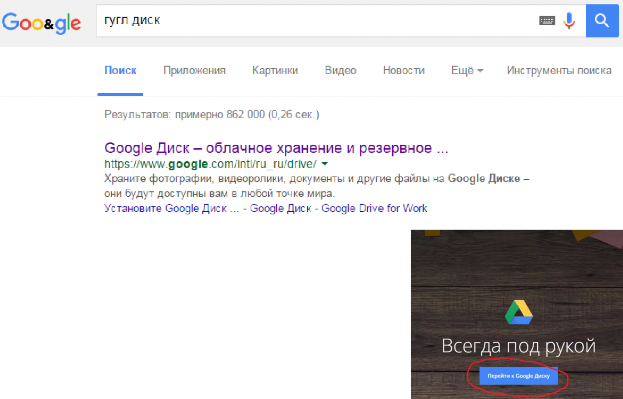The height and width of the screenshot is (399, 623).
Task: Open the 'Google Диск – облачное хранение' result
Action: (276, 148)
